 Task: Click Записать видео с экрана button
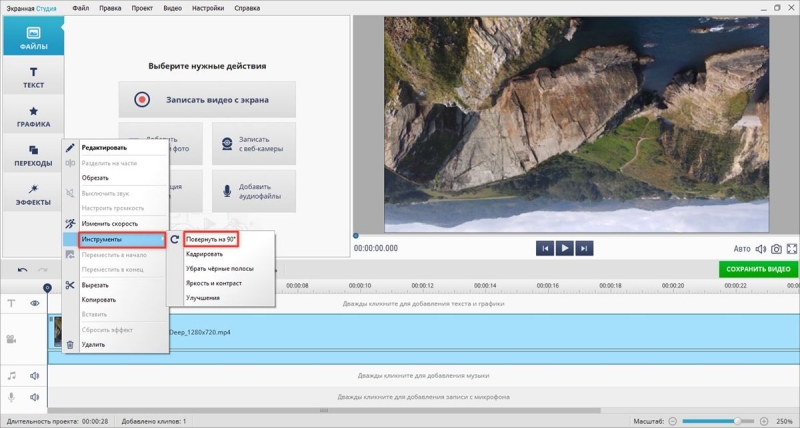207,99
